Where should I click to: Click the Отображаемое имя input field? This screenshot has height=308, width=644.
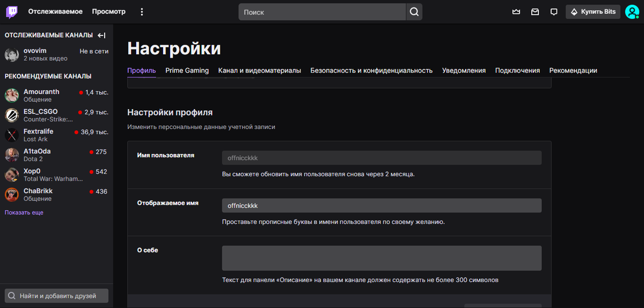[x=382, y=205]
